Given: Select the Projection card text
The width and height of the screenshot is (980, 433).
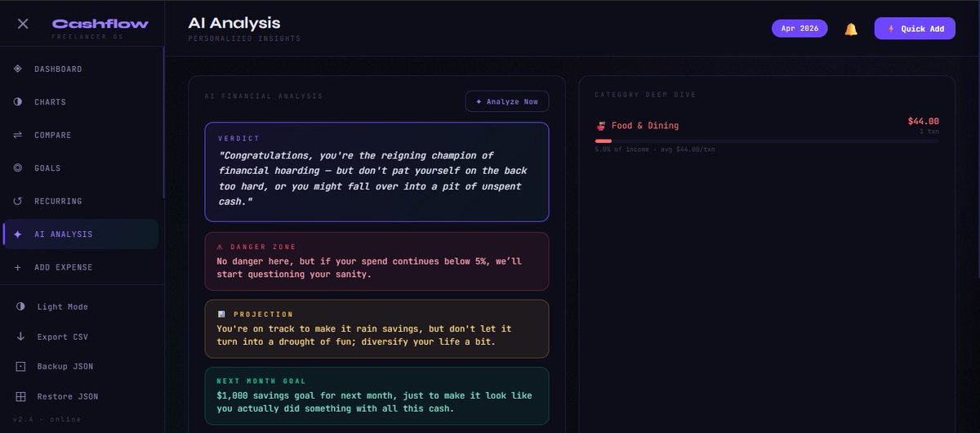Looking at the screenshot, I should click(364, 335).
